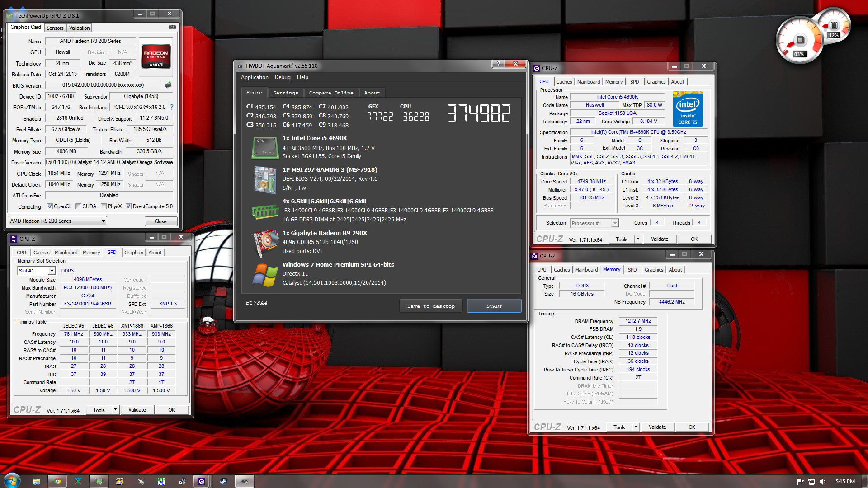Toggle the DirectCompute 5.0 checkbox
The image size is (868, 488).
pos(128,206)
